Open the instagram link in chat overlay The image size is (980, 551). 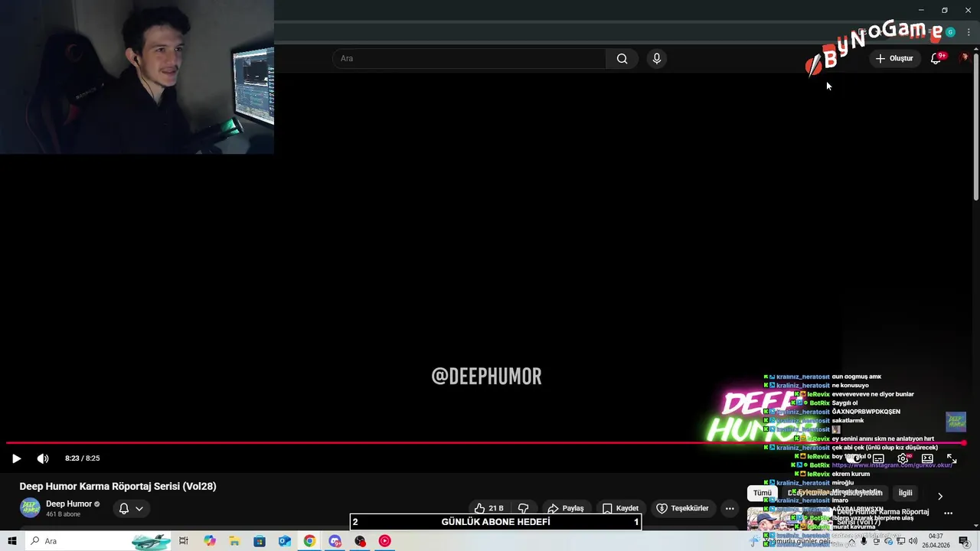[x=892, y=465]
